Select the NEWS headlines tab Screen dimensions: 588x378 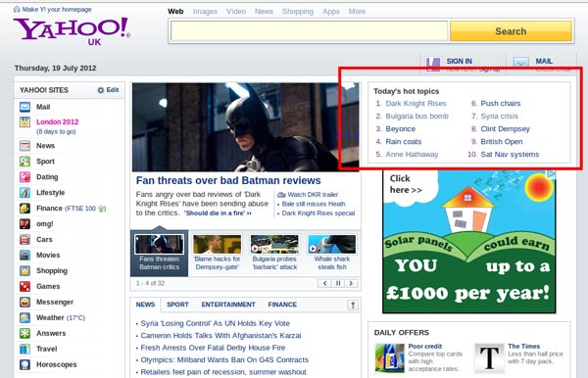pos(145,305)
